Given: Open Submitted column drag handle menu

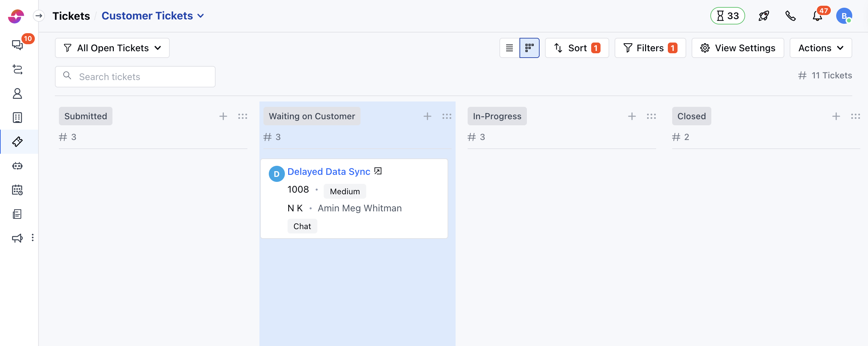Looking at the screenshot, I should (243, 116).
